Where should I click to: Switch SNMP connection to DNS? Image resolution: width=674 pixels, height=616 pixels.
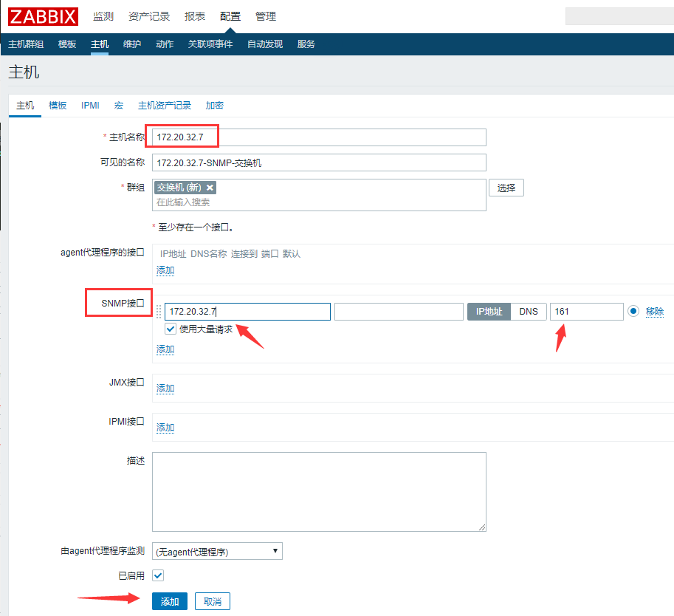click(529, 312)
